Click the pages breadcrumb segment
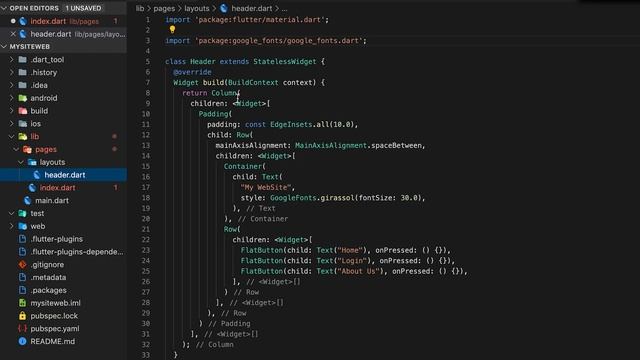Image resolution: width=640 pixels, height=360 pixels. (x=164, y=8)
